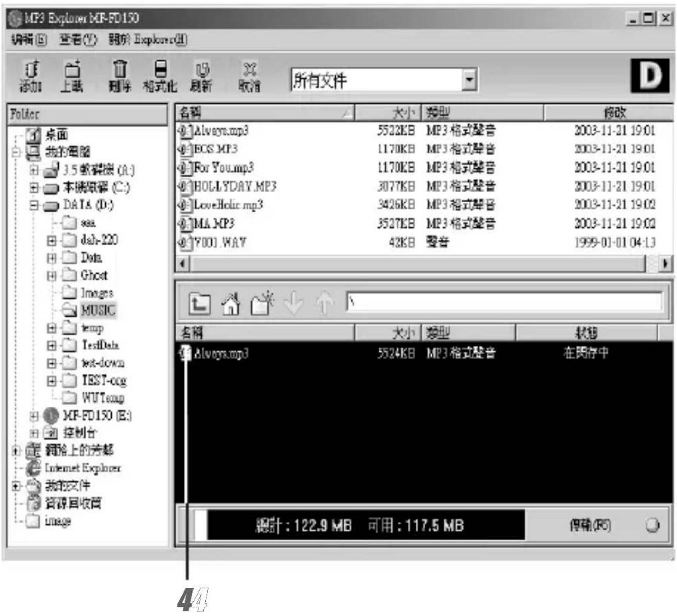
Task: Click the 類型 column header in device list
Action: (x=468, y=333)
